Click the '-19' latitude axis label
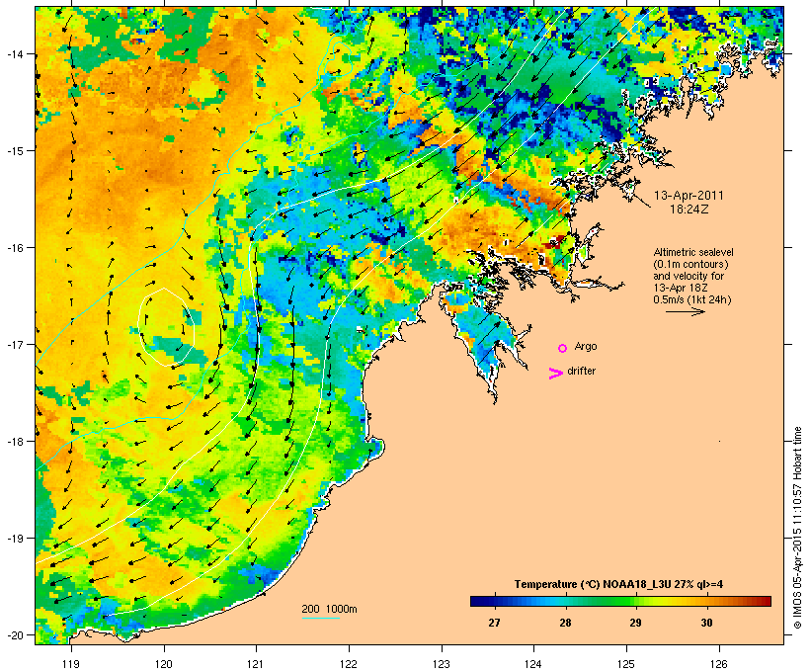 click(x=14, y=539)
